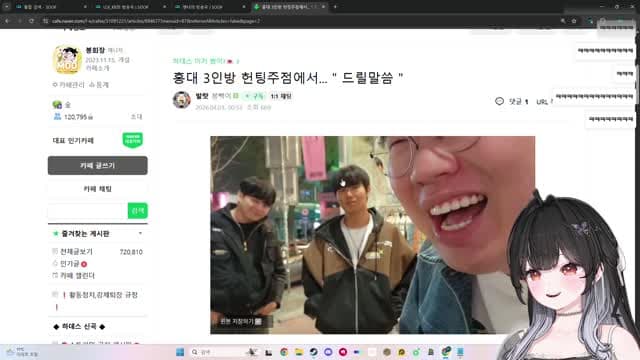This screenshot has height=360, width=640.
Task: Click 카페 글쓰기 write post button
Action: point(98,165)
